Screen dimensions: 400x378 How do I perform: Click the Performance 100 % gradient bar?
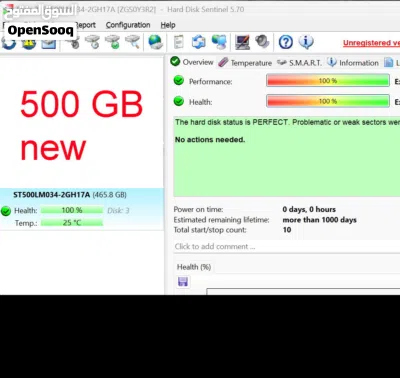(328, 81)
